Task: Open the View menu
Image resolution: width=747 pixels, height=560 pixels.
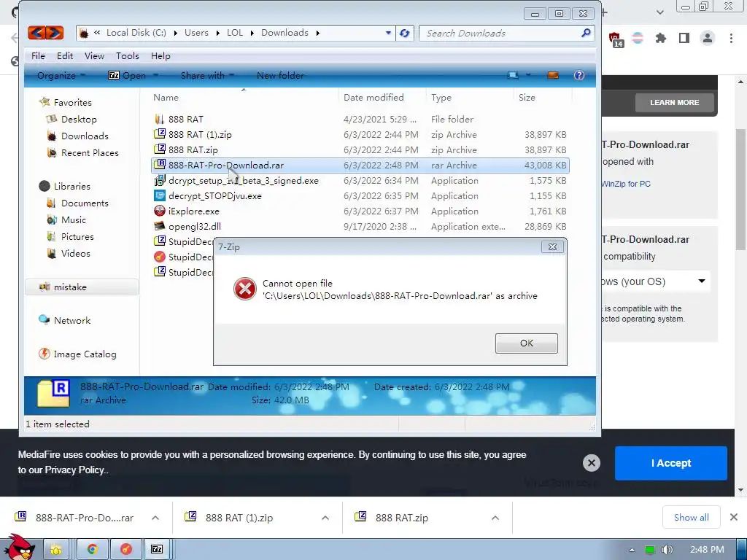Action: pyautogui.click(x=94, y=55)
